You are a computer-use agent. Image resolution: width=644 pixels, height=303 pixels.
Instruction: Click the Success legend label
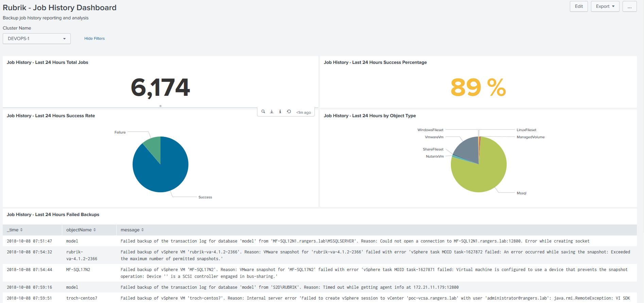tap(205, 197)
